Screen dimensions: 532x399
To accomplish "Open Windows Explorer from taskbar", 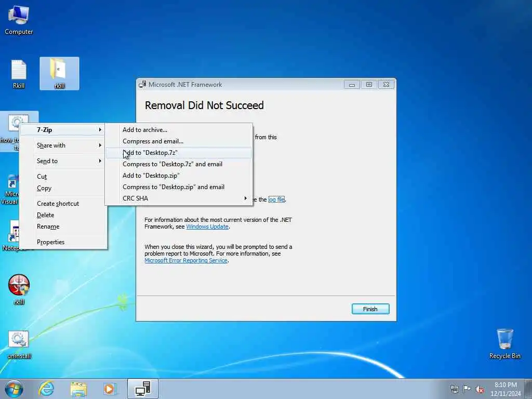I will [78, 389].
